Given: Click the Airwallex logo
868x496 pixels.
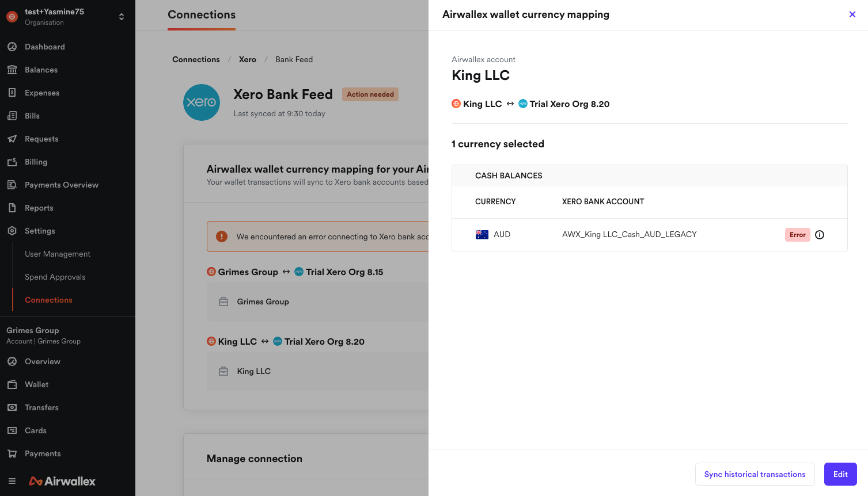Looking at the screenshot, I should 62,481.
